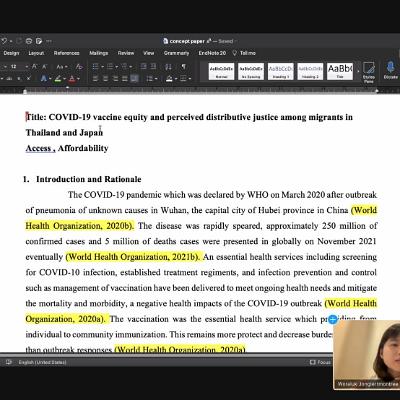
Task: Apply the Bullets list icon
Action: point(95,67)
